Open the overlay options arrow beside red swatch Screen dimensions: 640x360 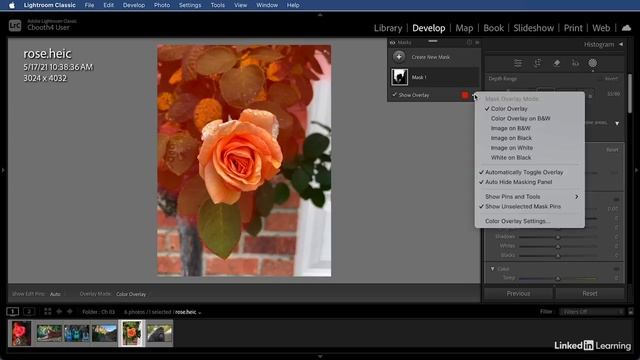point(474,95)
